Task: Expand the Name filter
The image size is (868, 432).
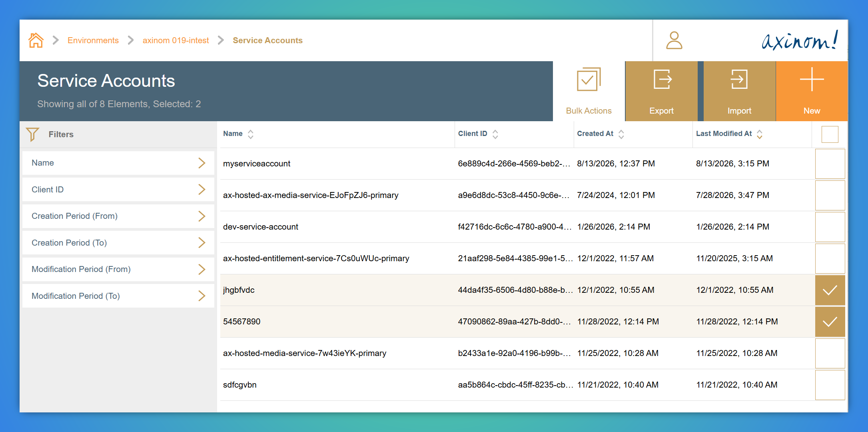Action: point(118,163)
